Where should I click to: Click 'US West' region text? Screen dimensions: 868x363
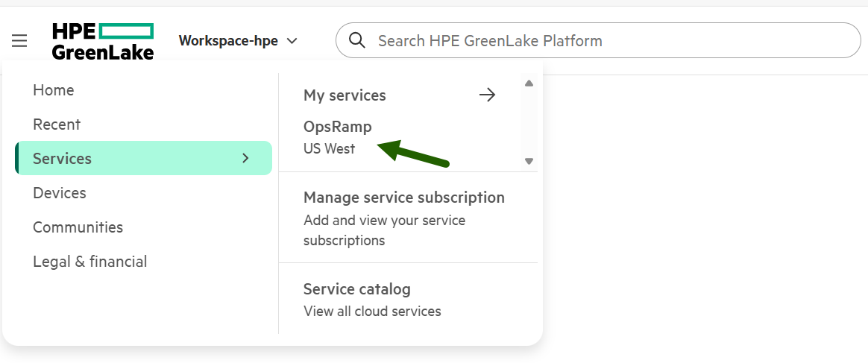(x=329, y=149)
